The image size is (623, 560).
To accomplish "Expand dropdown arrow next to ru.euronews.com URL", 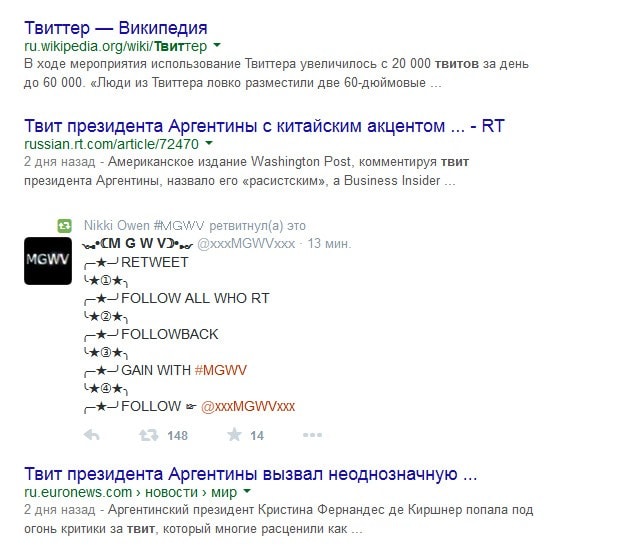I will 247,492.
